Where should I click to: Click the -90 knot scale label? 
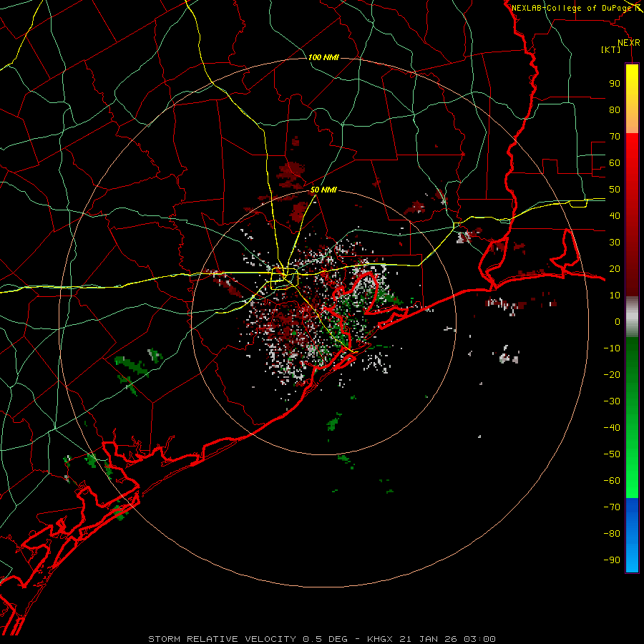(612, 560)
